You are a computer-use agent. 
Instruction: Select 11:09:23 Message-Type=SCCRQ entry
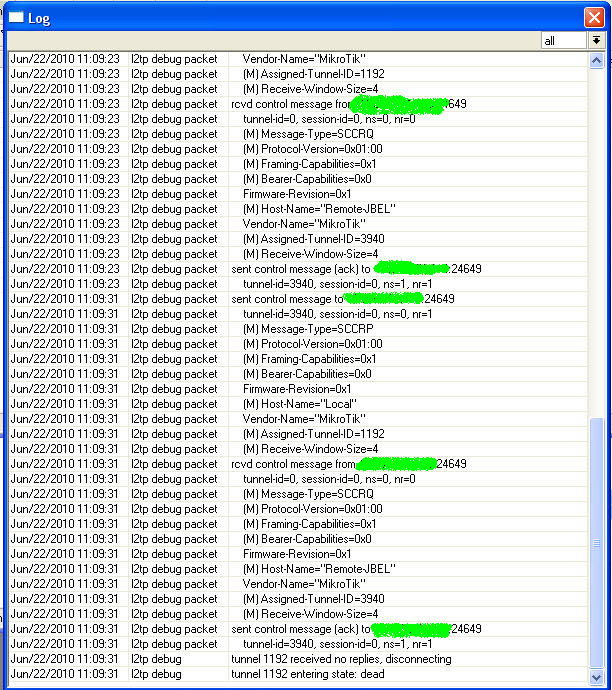pyautogui.click(x=298, y=134)
